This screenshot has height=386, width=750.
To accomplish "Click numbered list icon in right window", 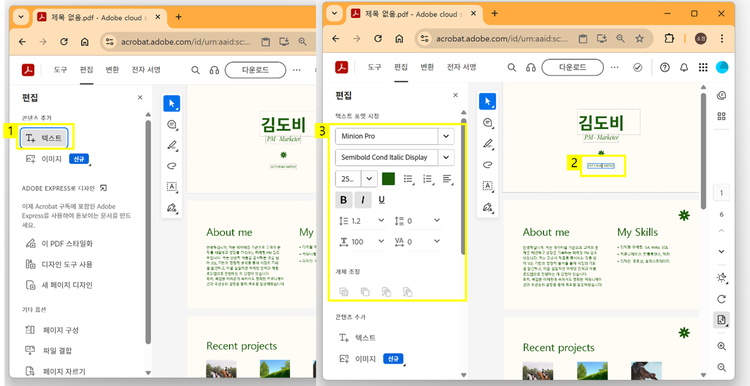I will [428, 179].
